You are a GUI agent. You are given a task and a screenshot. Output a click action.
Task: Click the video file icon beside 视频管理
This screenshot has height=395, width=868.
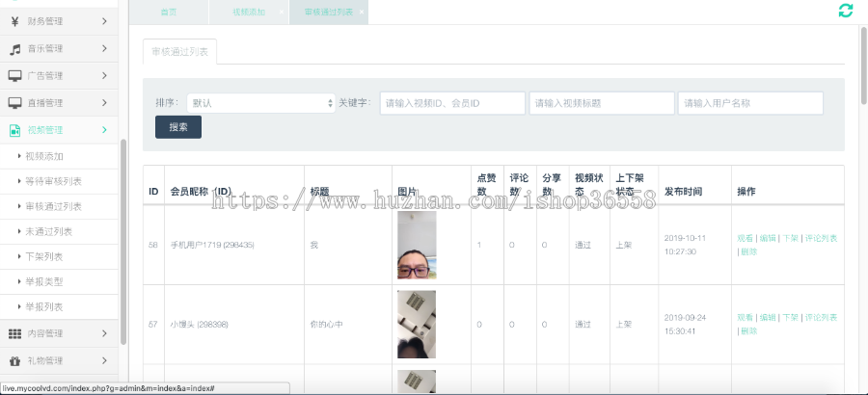point(14,130)
